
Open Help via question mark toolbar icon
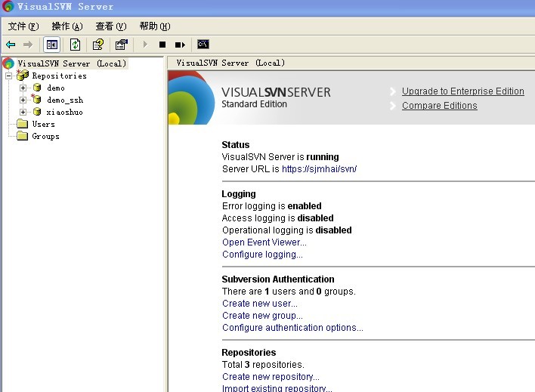(x=98, y=45)
